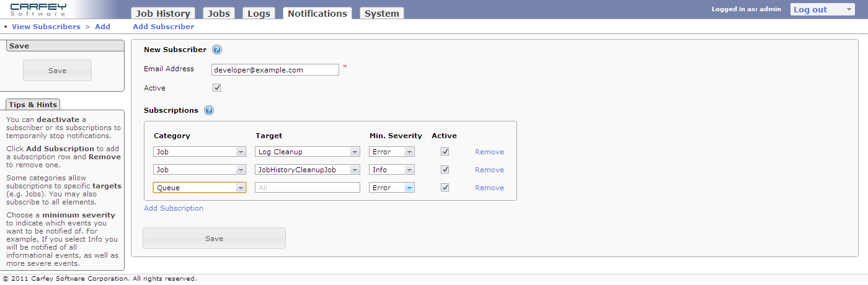868x285 pixels.
Task: Click the help icon beside New Subscriber
Action: coord(217,50)
